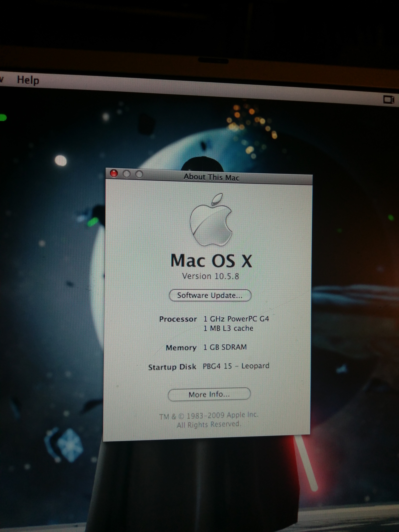
Task: Click the More Info... button
Action: click(x=209, y=394)
